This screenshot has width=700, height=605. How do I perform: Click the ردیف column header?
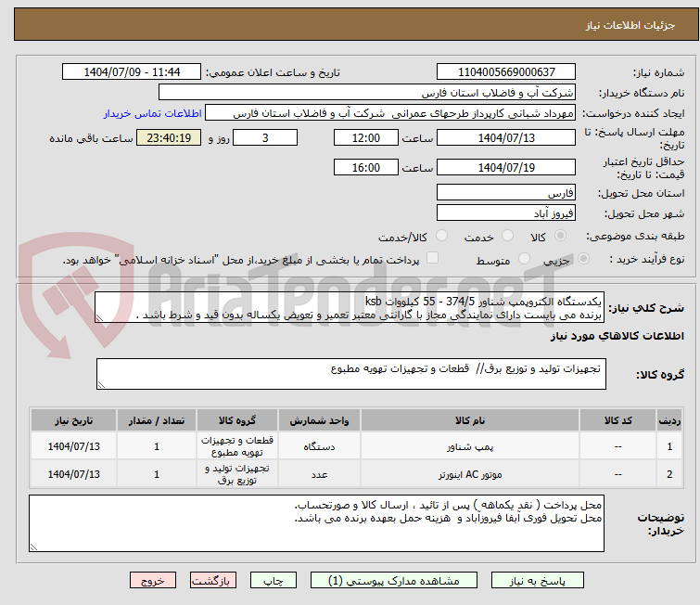coord(669,420)
